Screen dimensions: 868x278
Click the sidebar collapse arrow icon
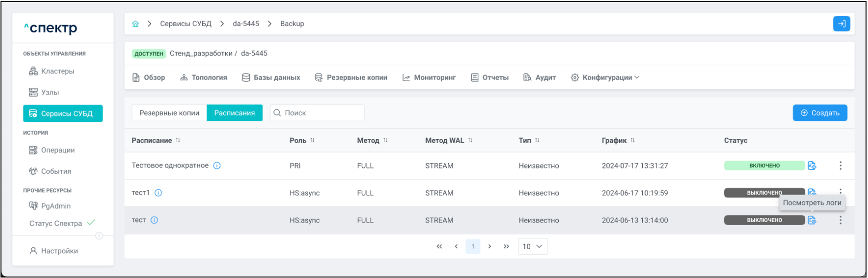coord(99,236)
